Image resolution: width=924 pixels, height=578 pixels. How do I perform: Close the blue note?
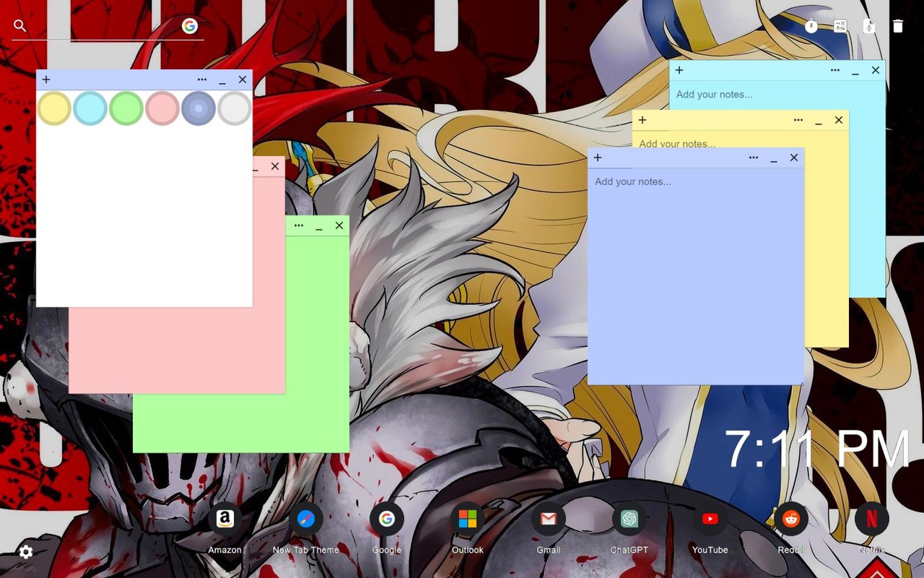click(x=794, y=158)
